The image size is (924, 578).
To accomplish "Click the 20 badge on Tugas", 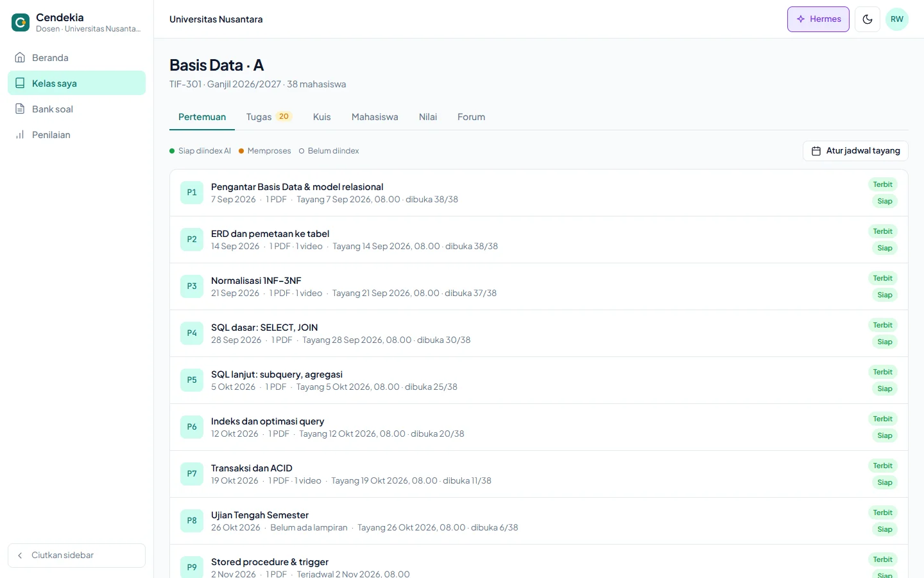I will [284, 116].
